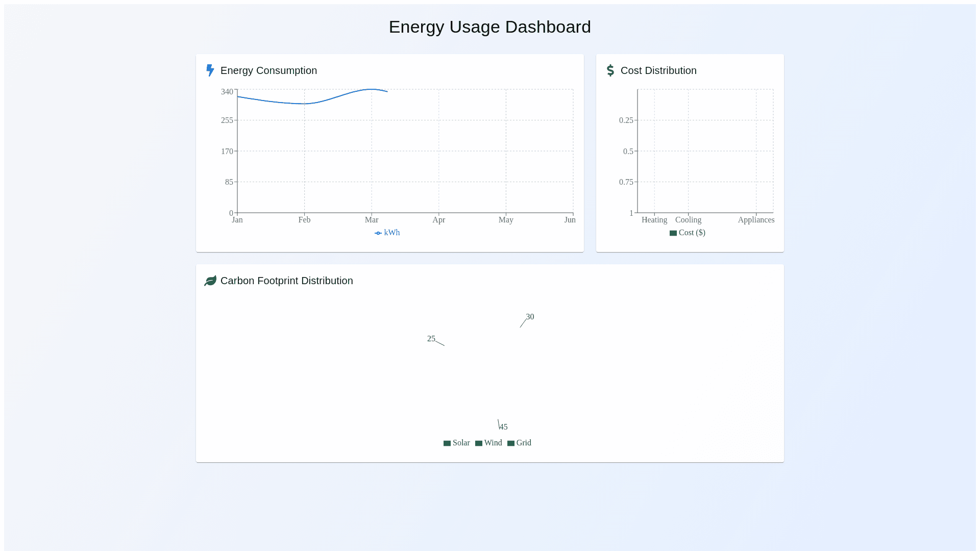
Task: Click the Feb label on x-axis
Action: tap(304, 220)
